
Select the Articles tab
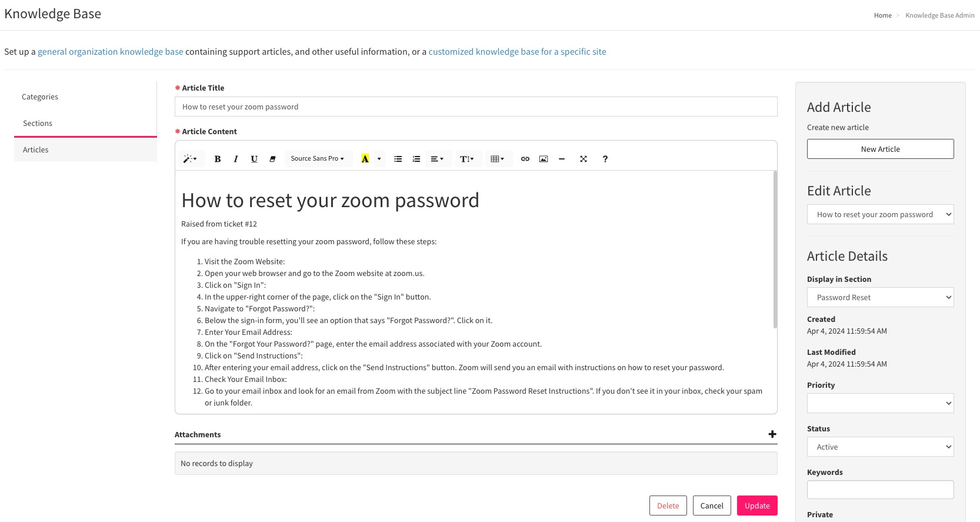(85, 150)
